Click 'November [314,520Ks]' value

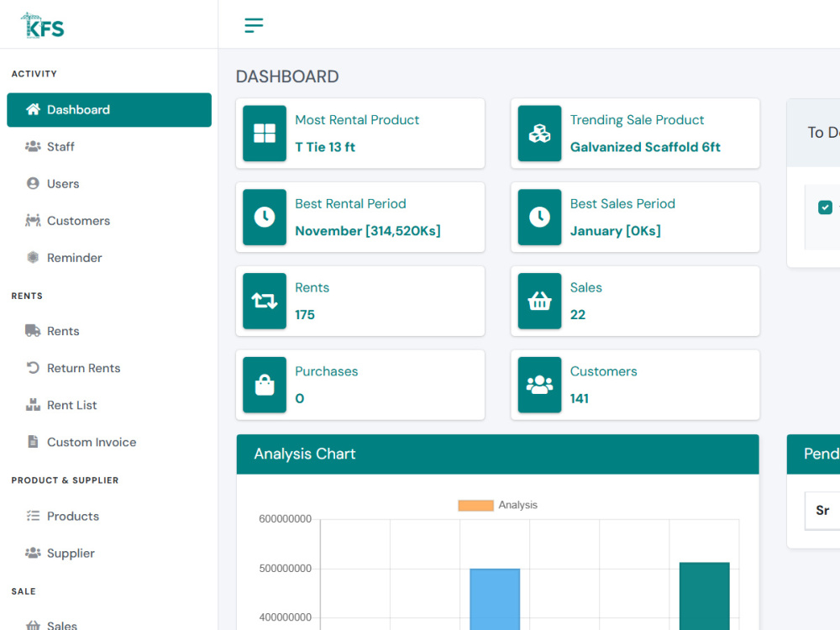point(368,231)
